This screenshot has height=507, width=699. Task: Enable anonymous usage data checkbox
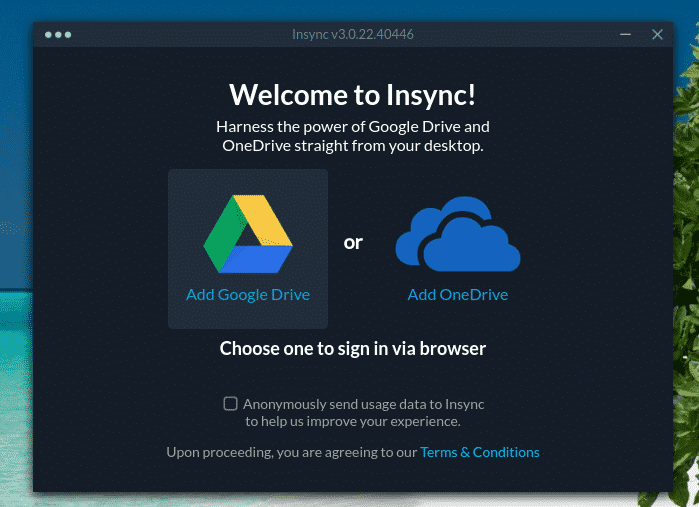(x=230, y=404)
